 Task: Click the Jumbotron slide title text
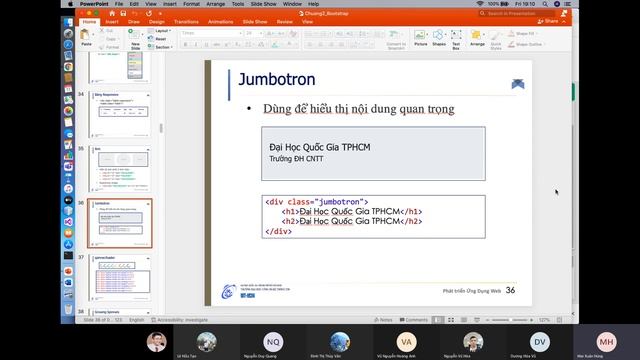tap(277, 79)
